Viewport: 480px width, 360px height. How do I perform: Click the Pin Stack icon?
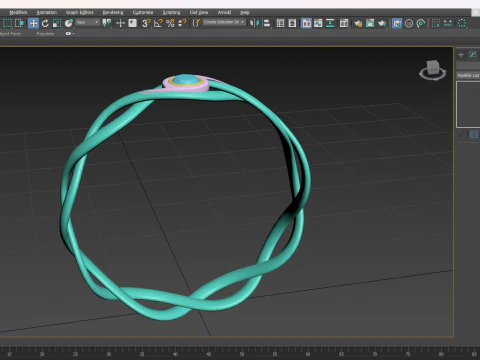(x=461, y=135)
